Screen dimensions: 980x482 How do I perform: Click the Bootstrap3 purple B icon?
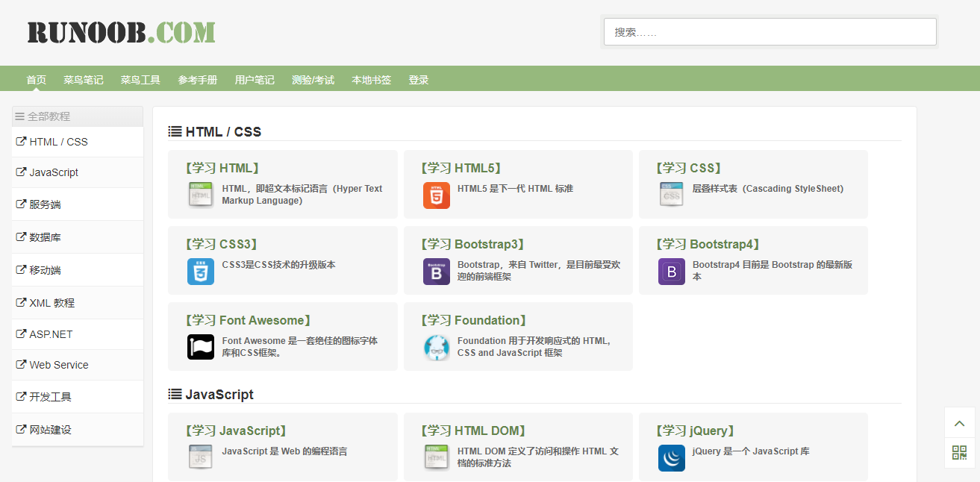click(437, 271)
